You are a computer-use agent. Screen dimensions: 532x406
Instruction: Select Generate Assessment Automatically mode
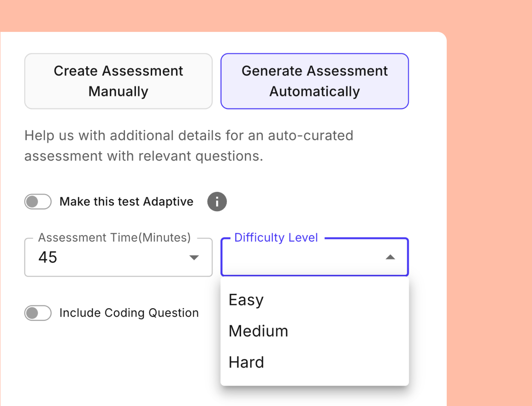(x=314, y=81)
